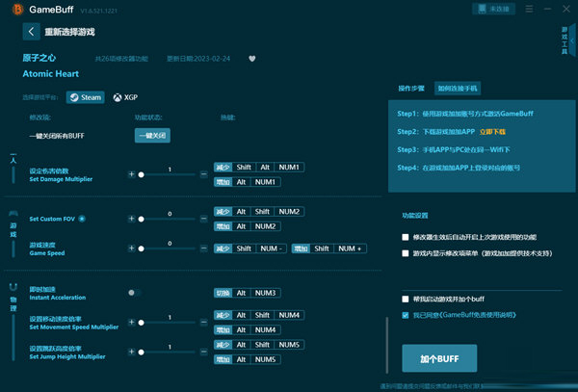The width and height of the screenshot is (578, 392).
Task: Click the minus icon for Set Movement Speed Multiplier
Action: [x=203, y=323]
